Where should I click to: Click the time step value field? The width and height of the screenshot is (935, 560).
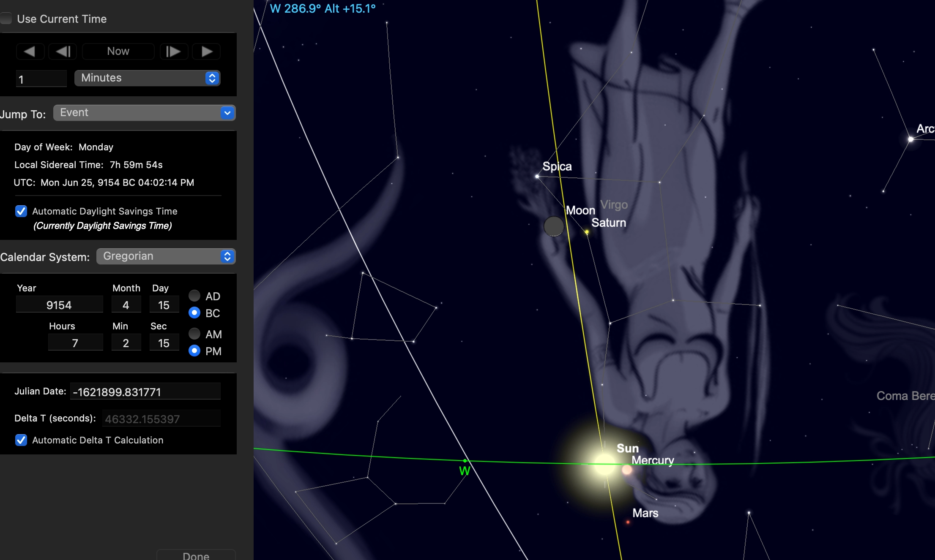(41, 79)
